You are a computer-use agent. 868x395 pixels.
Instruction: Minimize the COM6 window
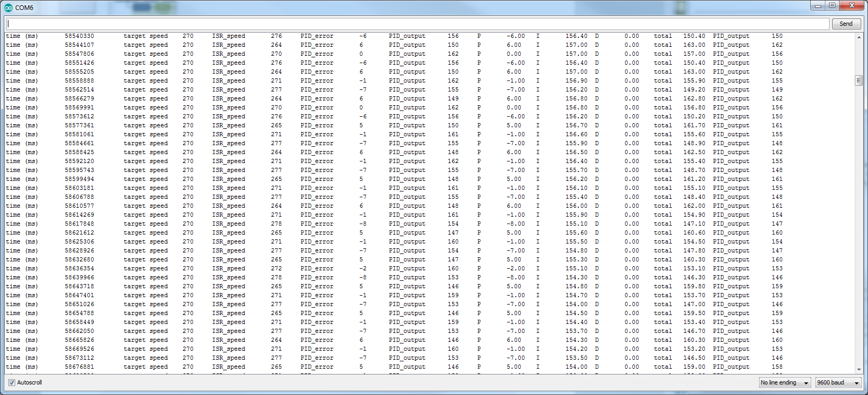click(x=817, y=6)
